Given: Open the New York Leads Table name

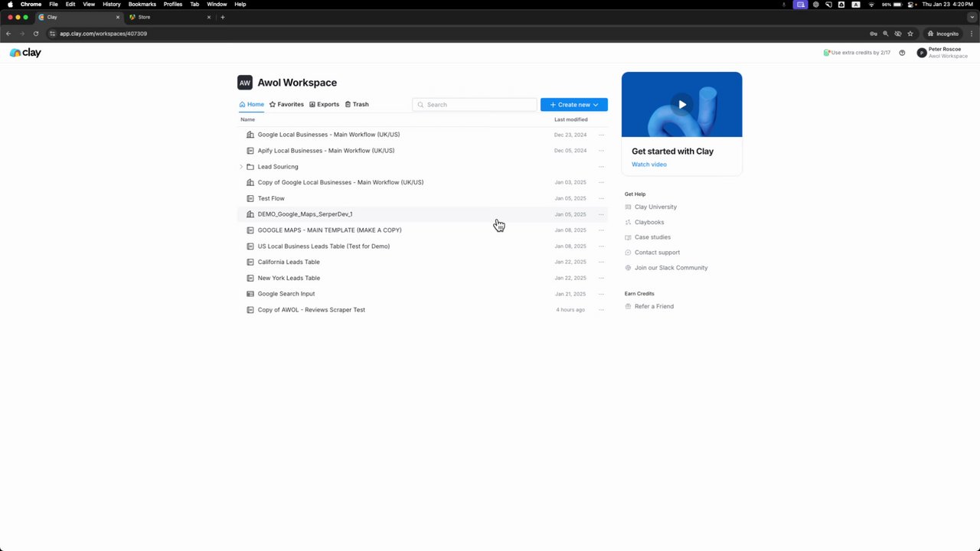Looking at the screenshot, I should pyautogui.click(x=289, y=278).
